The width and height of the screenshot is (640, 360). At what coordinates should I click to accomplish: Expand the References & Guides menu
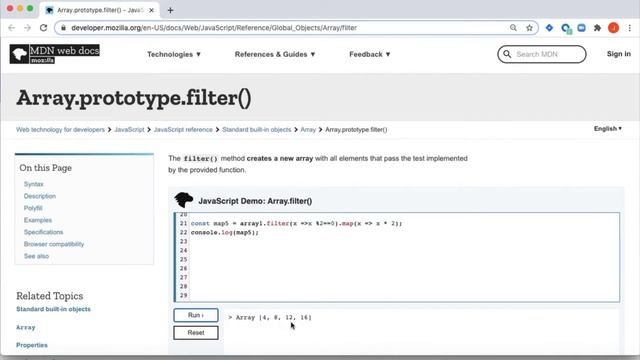[x=275, y=54]
